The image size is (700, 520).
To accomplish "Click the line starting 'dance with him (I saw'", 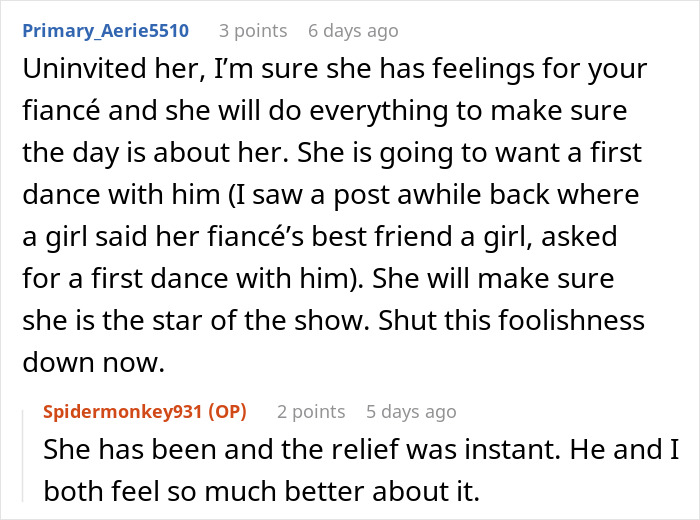I will [331, 195].
